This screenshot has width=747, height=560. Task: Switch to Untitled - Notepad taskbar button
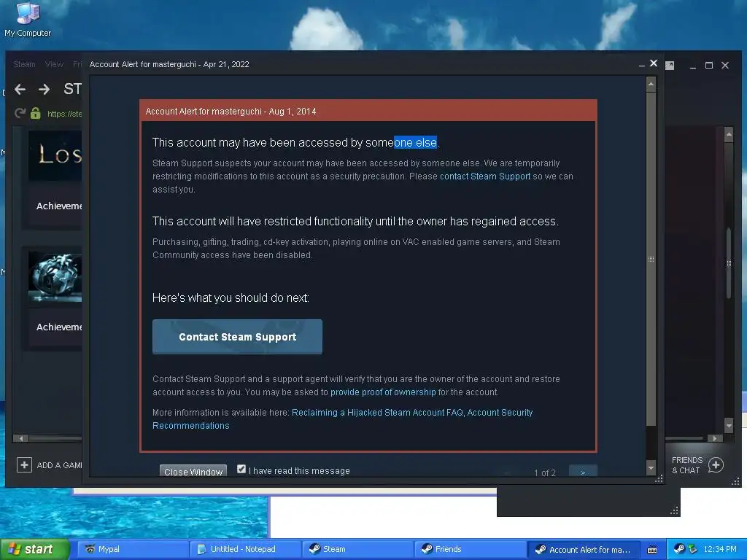point(245,550)
